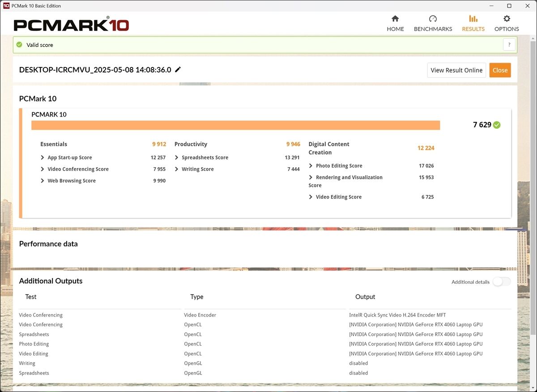Screen dimensions: 537x392
Task: Click the Essentials heading
Action: tap(54, 144)
